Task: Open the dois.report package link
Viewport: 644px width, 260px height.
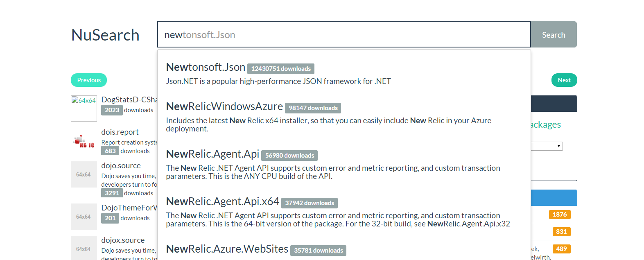Action: click(x=120, y=132)
